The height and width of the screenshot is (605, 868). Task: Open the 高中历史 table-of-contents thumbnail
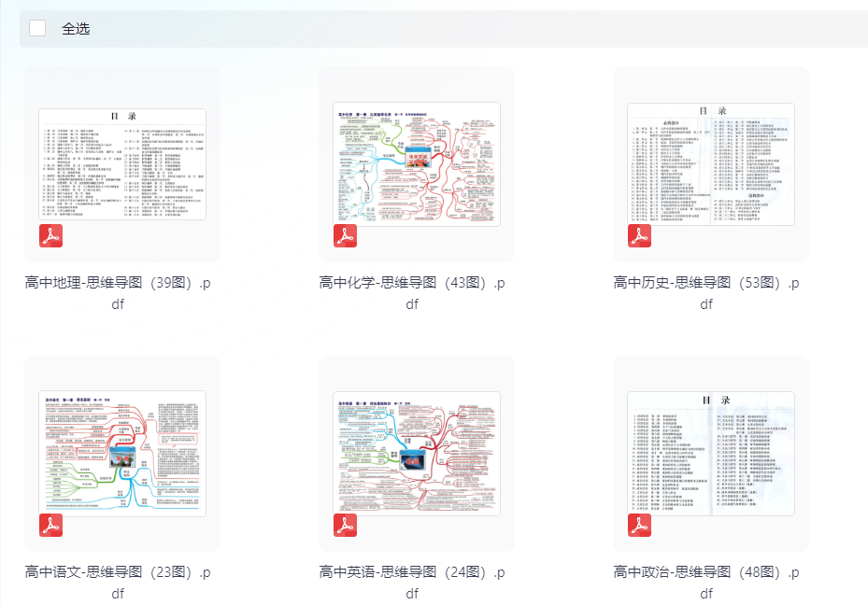[x=711, y=164]
